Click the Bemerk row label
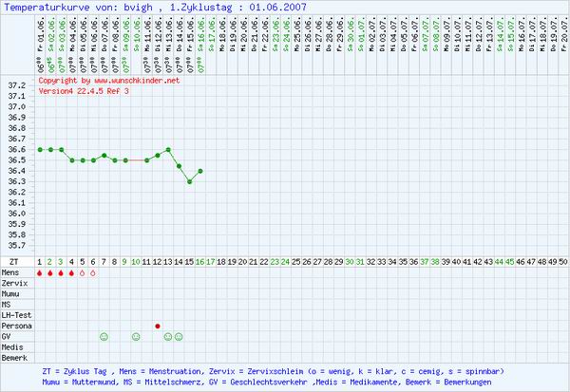 pyautogui.click(x=14, y=358)
